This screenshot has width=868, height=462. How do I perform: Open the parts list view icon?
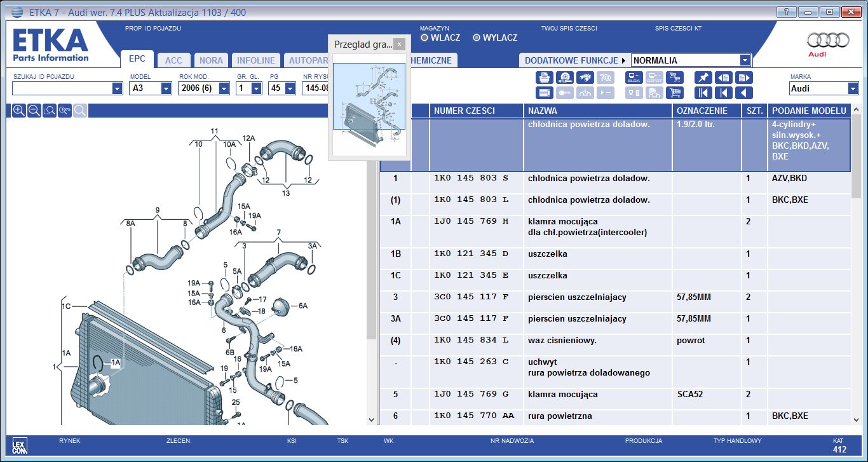click(x=545, y=93)
